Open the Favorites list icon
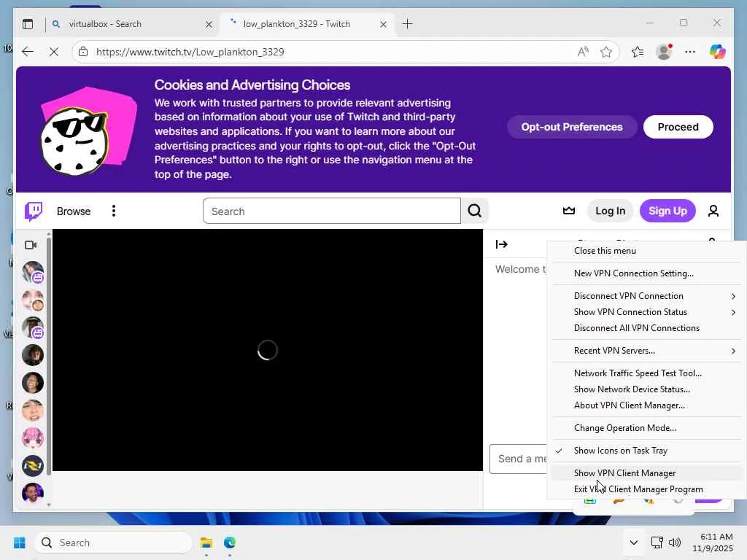Viewport: 747px width, 560px height. pos(638,52)
